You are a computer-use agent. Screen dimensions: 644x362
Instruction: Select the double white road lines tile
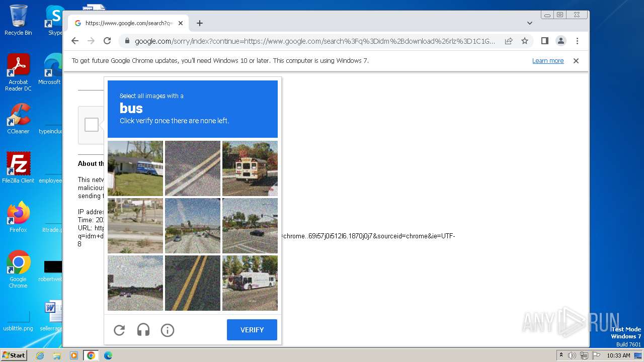193,168
